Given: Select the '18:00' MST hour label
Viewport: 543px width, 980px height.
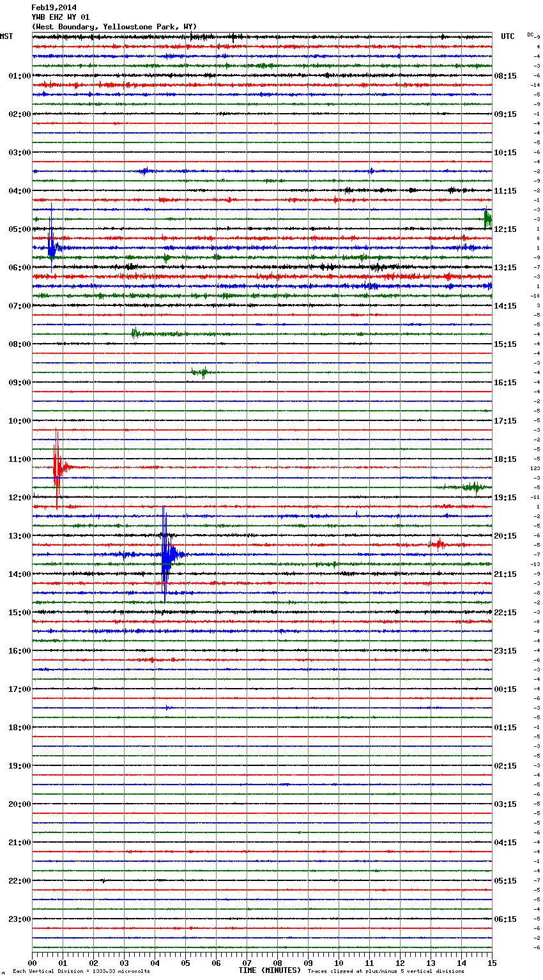Looking at the screenshot, I should 20,728.
